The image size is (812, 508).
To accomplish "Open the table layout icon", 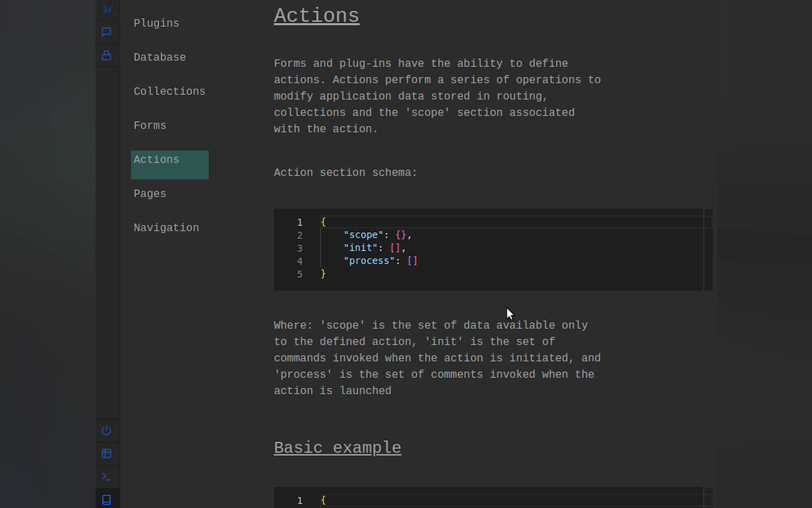I will click(x=106, y=454).
